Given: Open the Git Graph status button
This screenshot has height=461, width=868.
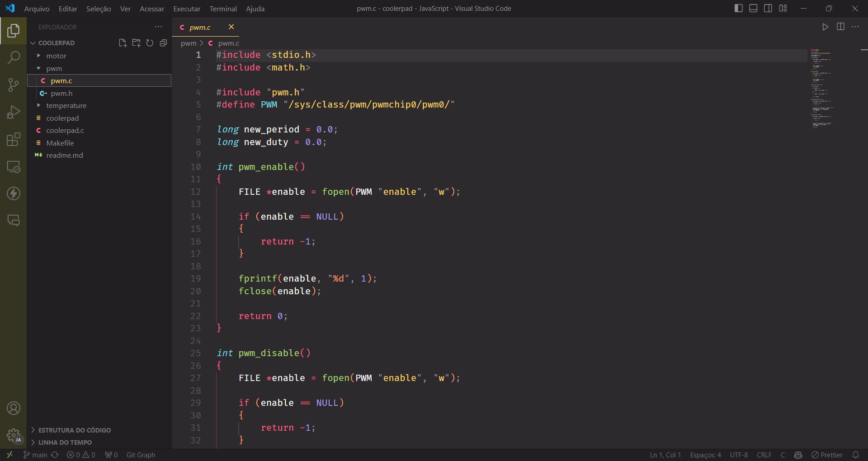Looking at the screenshot, I should pyautogui.click(x=141, y=455).
